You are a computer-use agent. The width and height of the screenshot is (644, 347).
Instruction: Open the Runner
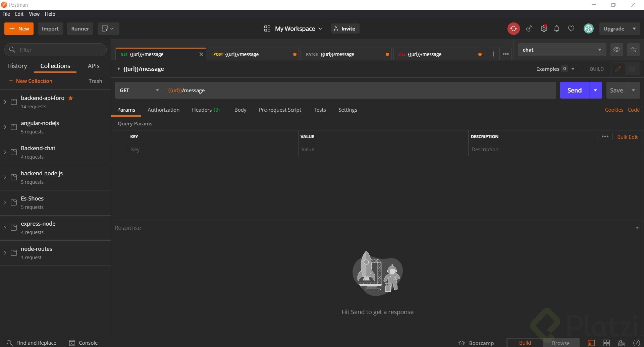point(80,29)
